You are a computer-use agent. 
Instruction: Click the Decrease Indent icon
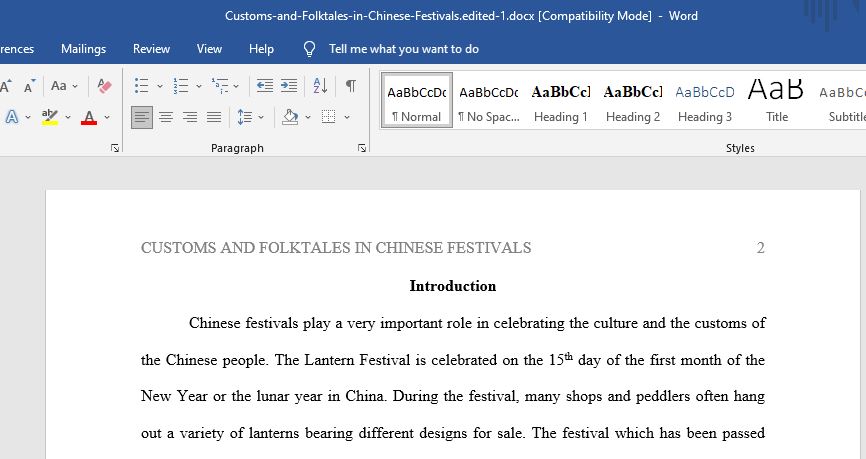pos(265,86)
